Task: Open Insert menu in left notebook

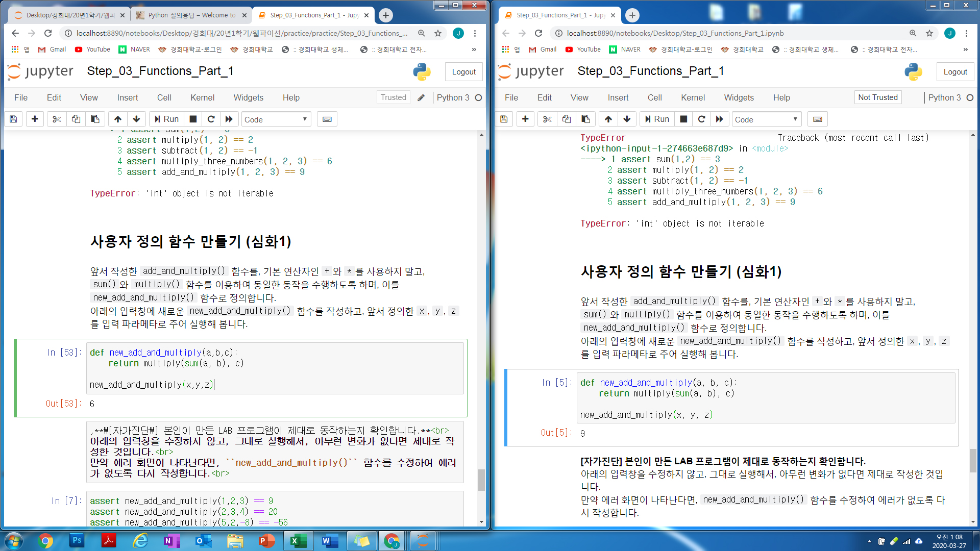Action: [x=128, y=97]
